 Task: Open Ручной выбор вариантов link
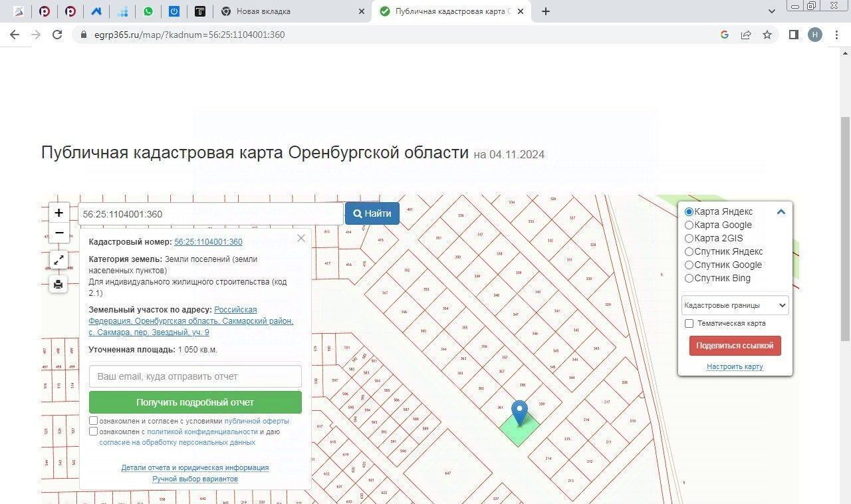(x=195, y=479)
